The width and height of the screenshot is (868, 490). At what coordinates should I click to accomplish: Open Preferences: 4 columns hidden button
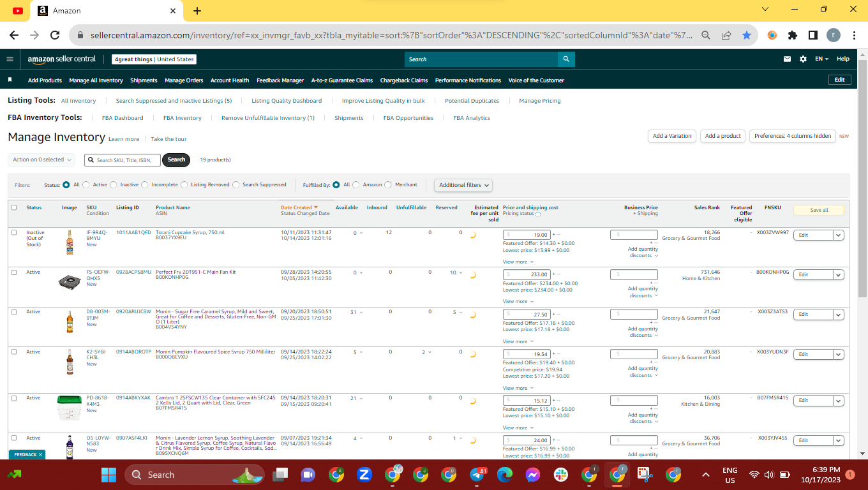pyautogui.click(x=793, y=136)
